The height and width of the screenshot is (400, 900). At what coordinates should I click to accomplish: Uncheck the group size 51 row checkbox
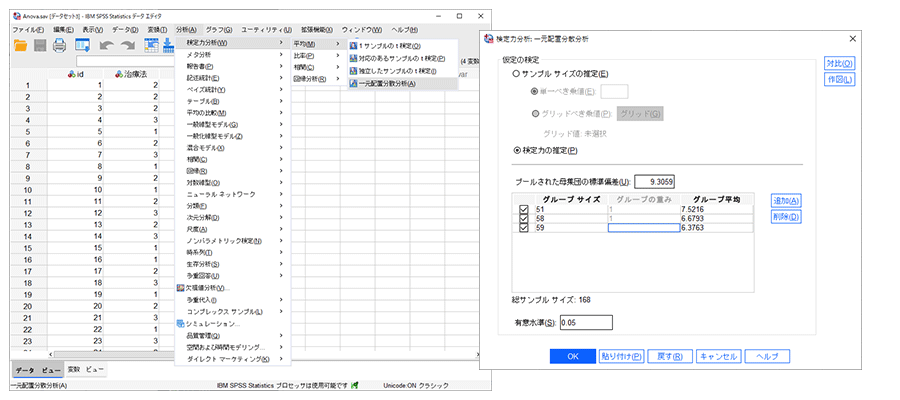tap(523, 210)
